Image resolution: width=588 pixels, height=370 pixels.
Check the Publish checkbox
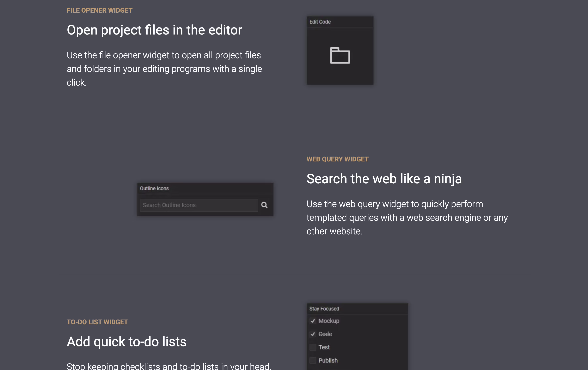click(313, 360)
